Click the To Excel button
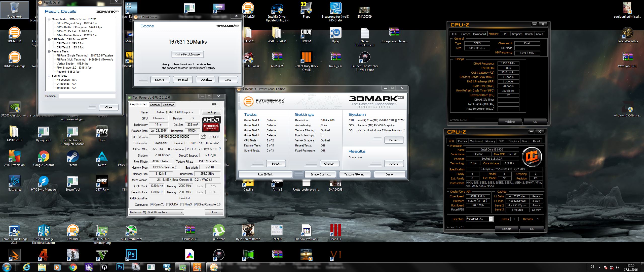 (183, 80)
